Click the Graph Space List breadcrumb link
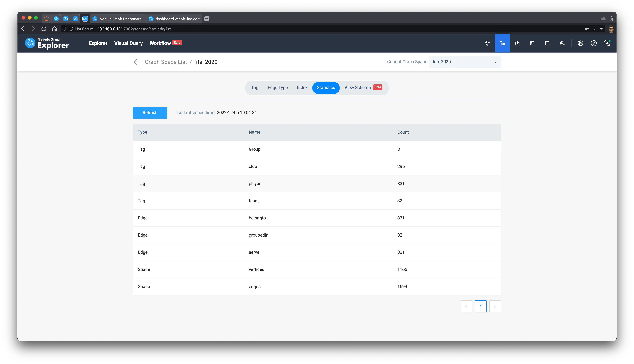The image size is (634, 364). [x=166, y=62]
